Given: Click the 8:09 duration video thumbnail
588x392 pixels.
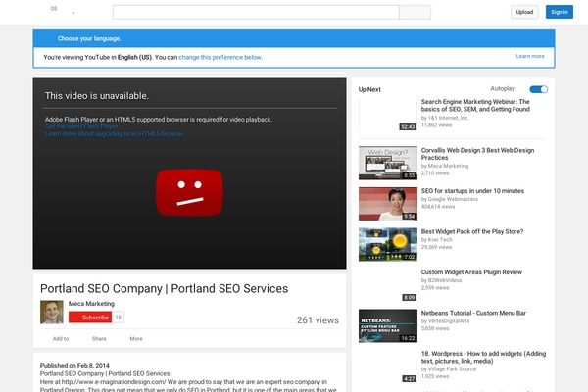Looking at the screenshot, I should 388,285.
